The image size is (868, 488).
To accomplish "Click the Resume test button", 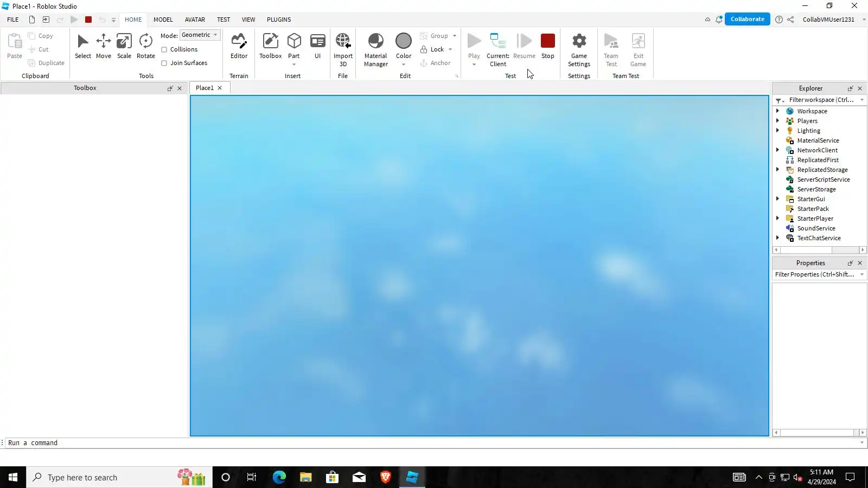I will tap(524, 47).
